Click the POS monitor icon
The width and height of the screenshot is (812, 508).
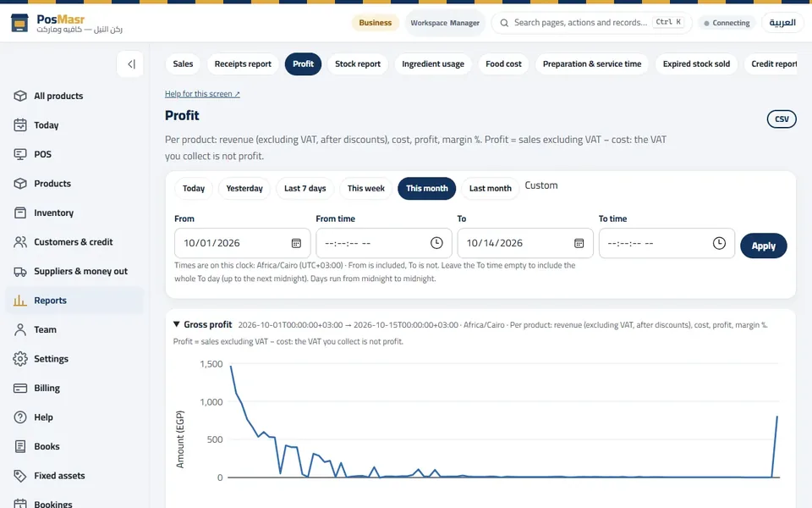[x=20, y=154]
